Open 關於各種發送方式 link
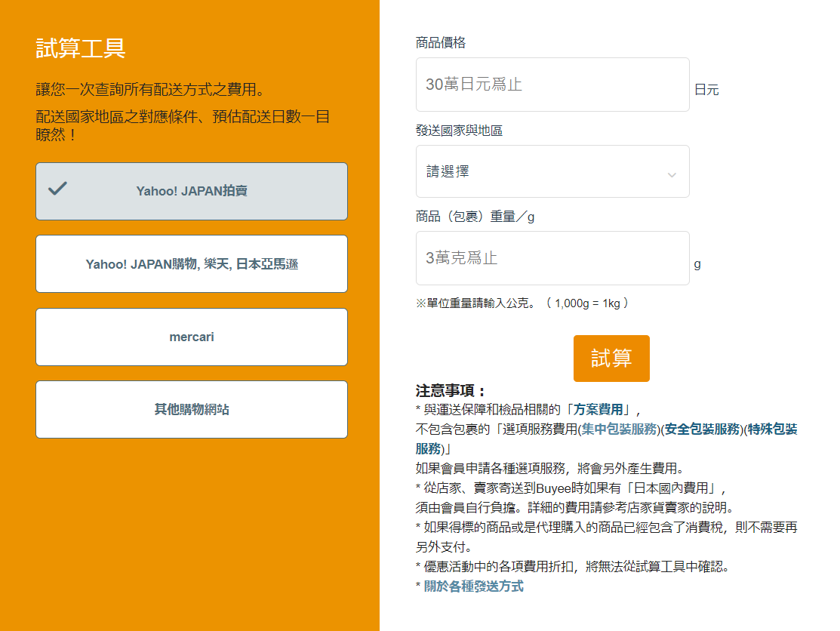This screenshot has width=840, height=631. (x=473, y=586)
